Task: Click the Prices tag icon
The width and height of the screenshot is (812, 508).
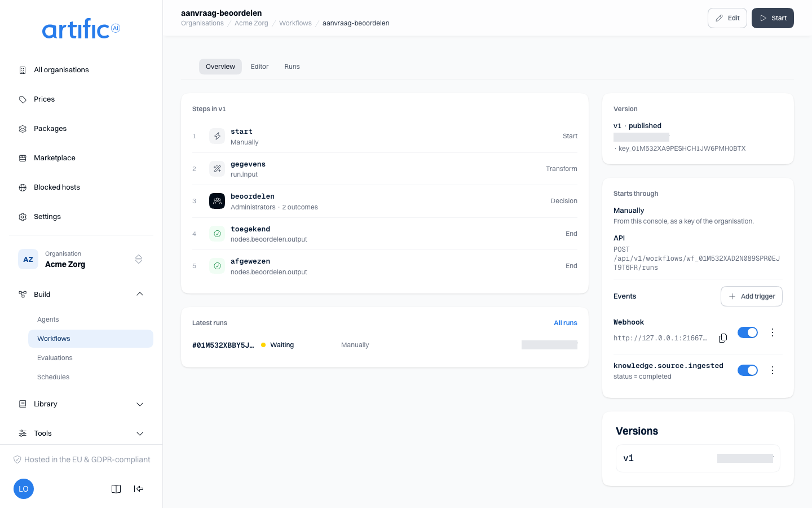Action: click(23, 99)
